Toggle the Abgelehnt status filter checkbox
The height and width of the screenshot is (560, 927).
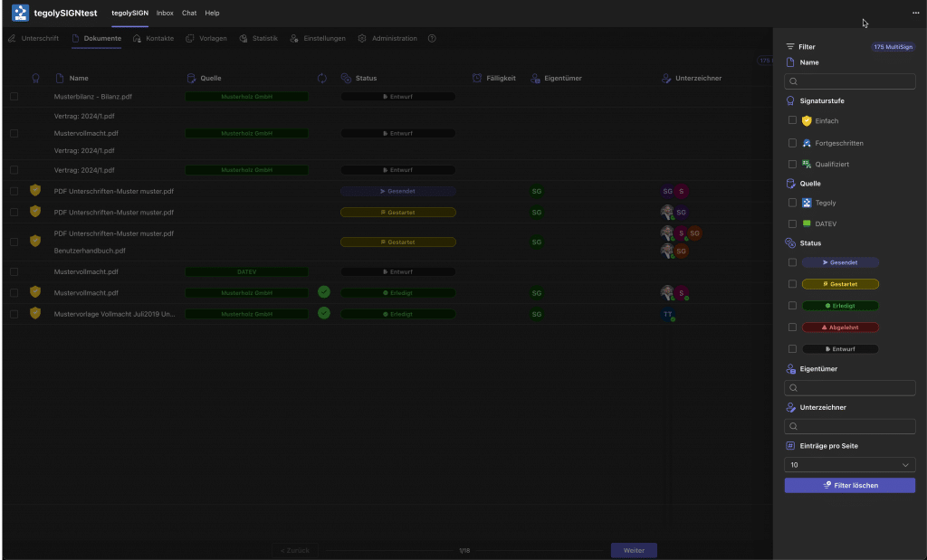coord(792,327)
